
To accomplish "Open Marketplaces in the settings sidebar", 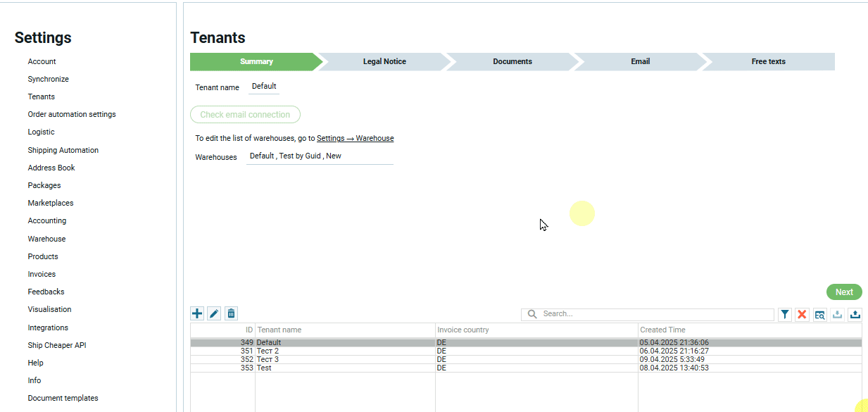I will click(x=51, y=203).
